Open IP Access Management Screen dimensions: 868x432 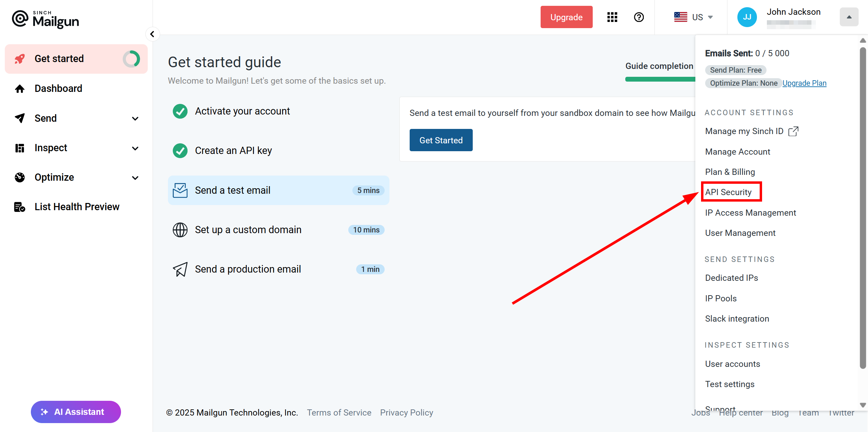(x=750, y=213)
